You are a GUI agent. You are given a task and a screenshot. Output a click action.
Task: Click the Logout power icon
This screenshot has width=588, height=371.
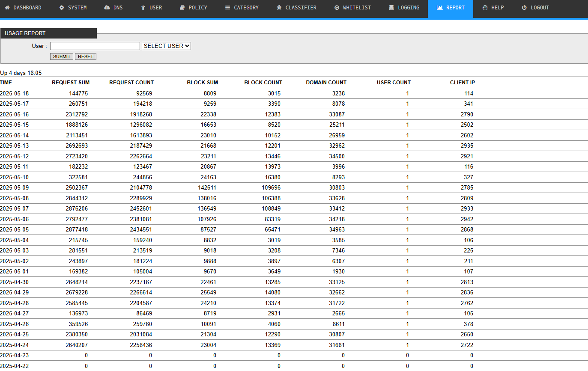point(524,8)
